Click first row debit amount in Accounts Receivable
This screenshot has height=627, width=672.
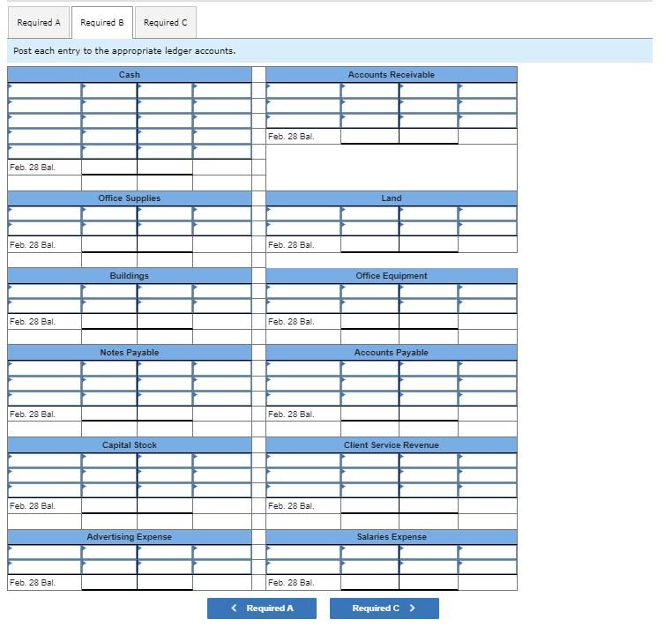point(370,91)
